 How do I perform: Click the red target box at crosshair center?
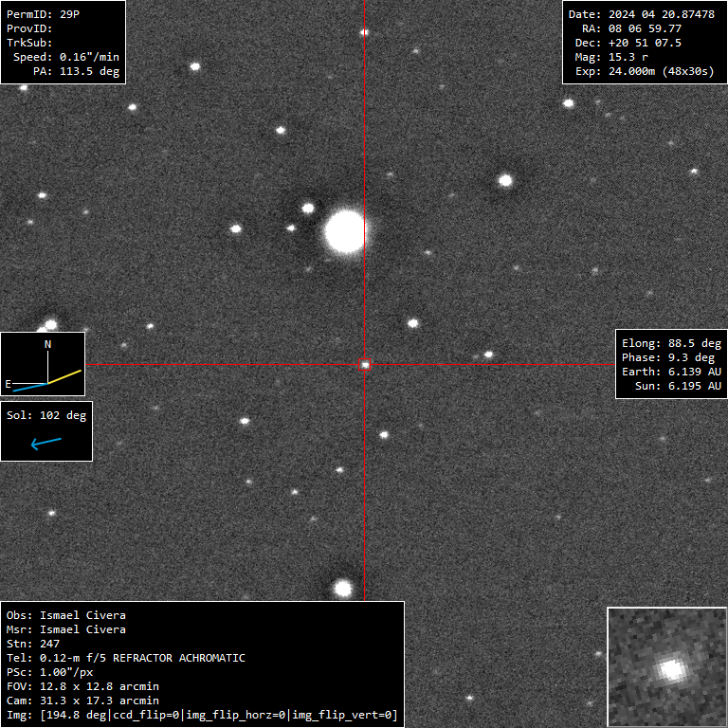364,364
